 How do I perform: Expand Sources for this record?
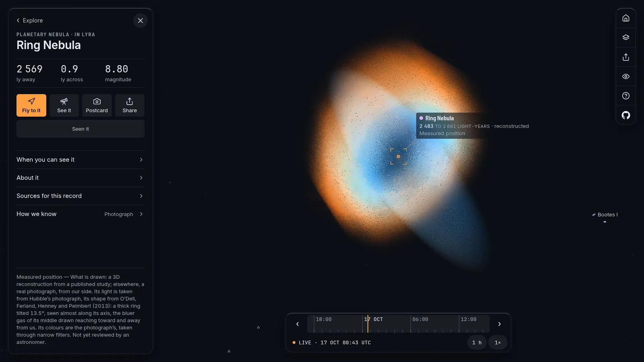pyautogui.click(x=80, y=196)
